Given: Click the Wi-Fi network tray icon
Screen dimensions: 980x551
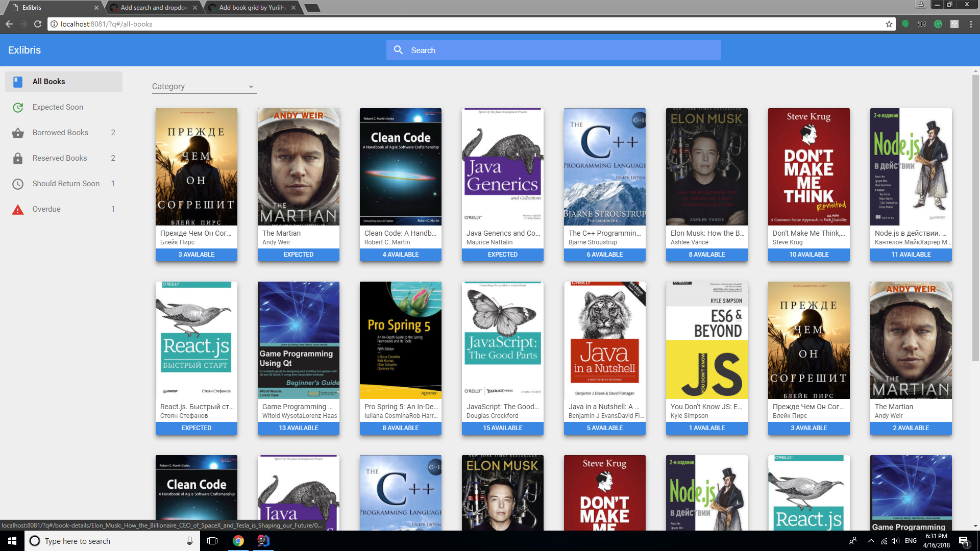Looking at the screenshot, I should (x=884, y=541).
